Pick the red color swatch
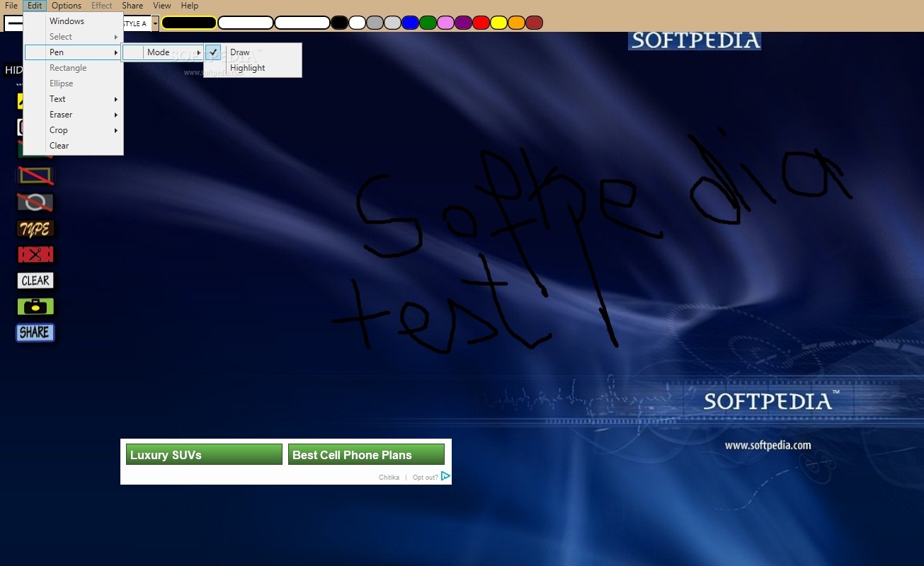The width and height of the screenshot is (924, 566). pyautogui.click(x=481, y=23)
